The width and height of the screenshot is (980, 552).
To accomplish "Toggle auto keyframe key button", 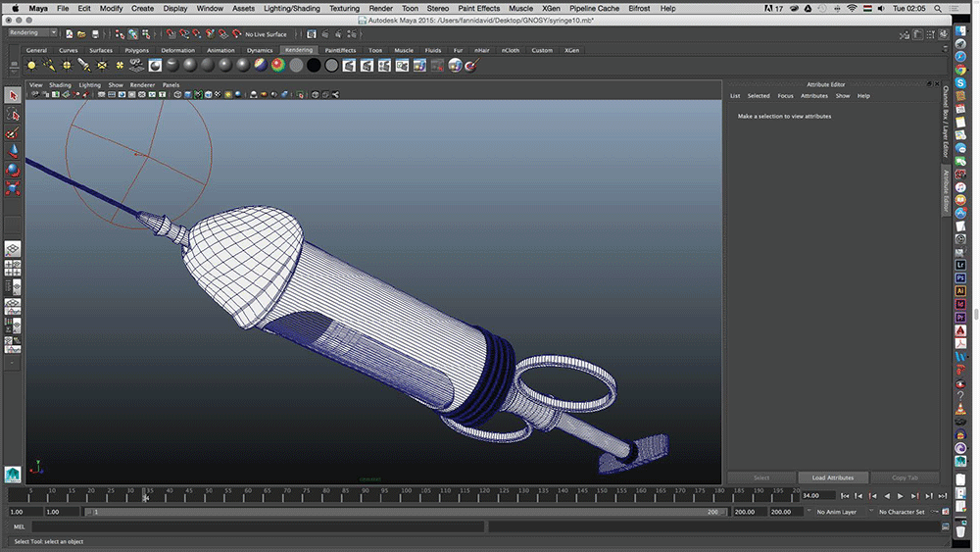I will 936,512.
